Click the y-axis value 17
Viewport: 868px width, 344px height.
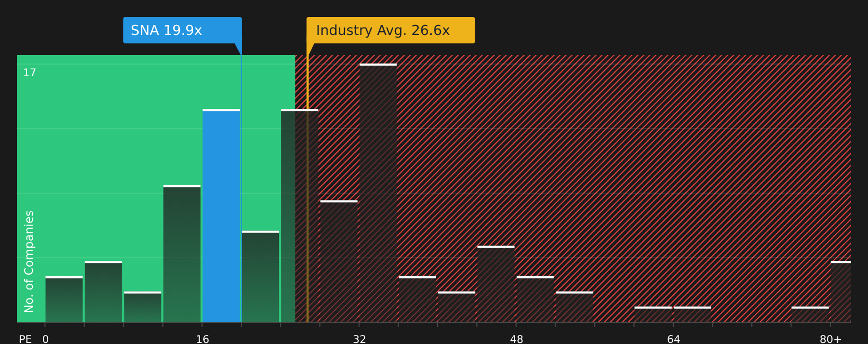tap(30, 73)
